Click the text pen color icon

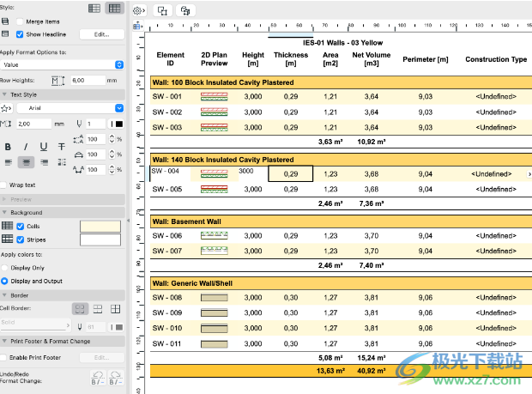pyautogui.click(x=79, y=124)
